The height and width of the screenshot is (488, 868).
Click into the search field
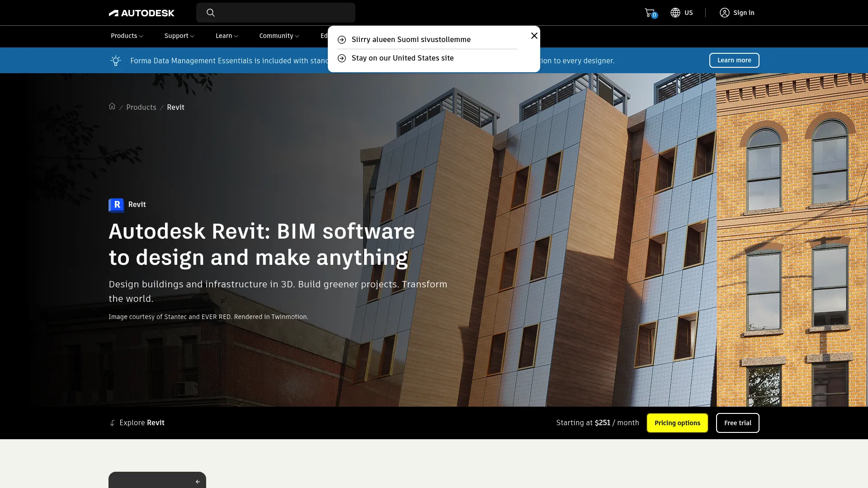coord(276,13)
